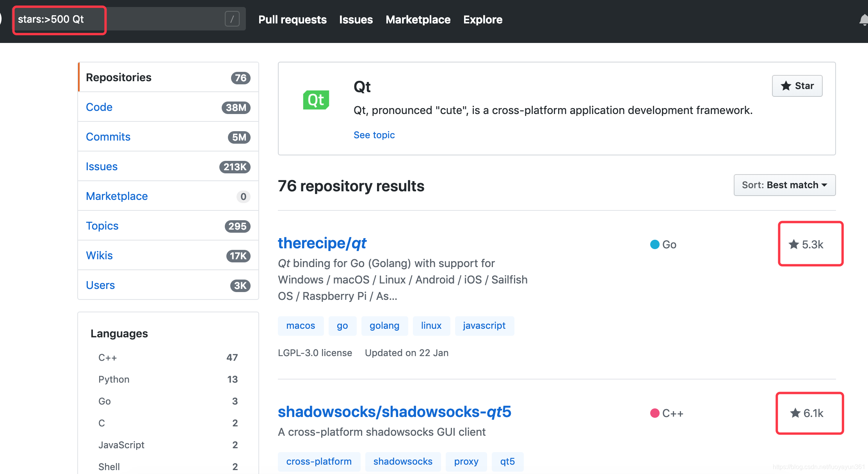The image size is (868, 474).
Task: Click the green Qt topic logo
Action: pos(316,100)
